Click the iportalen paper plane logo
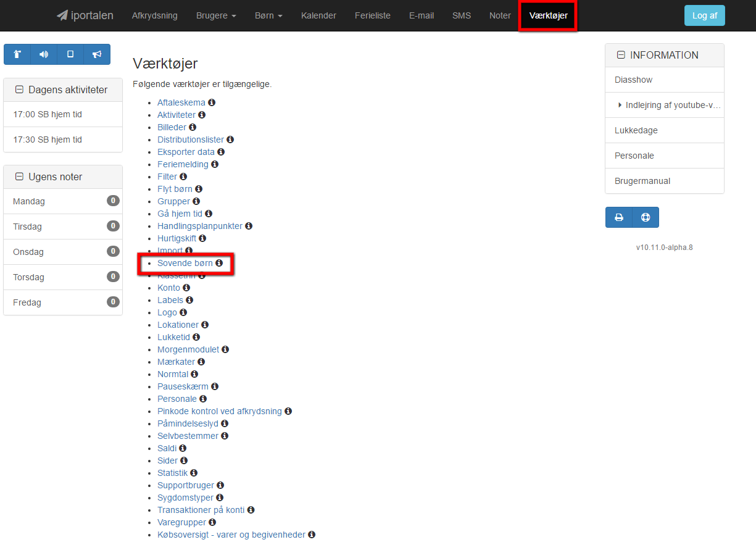 click(x=85, y=15)
